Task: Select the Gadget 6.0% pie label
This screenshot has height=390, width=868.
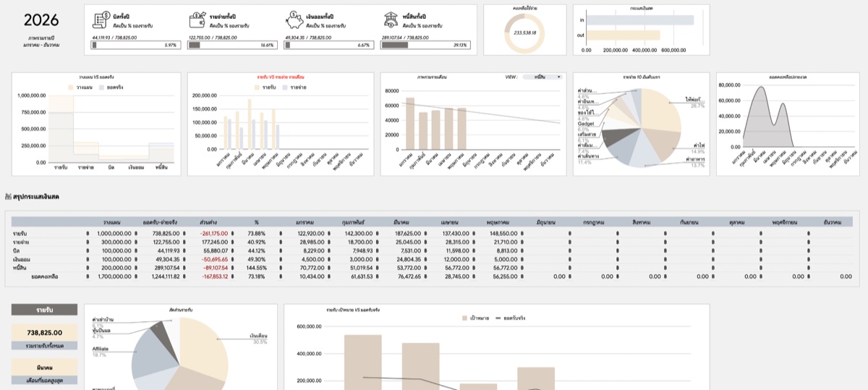Action: pos(586,127)
